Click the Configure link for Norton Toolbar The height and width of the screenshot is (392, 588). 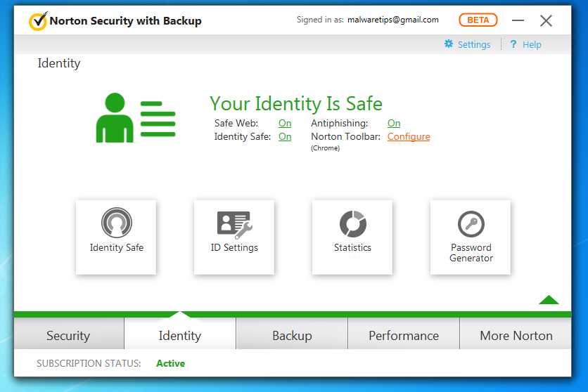tap(409, 137)
